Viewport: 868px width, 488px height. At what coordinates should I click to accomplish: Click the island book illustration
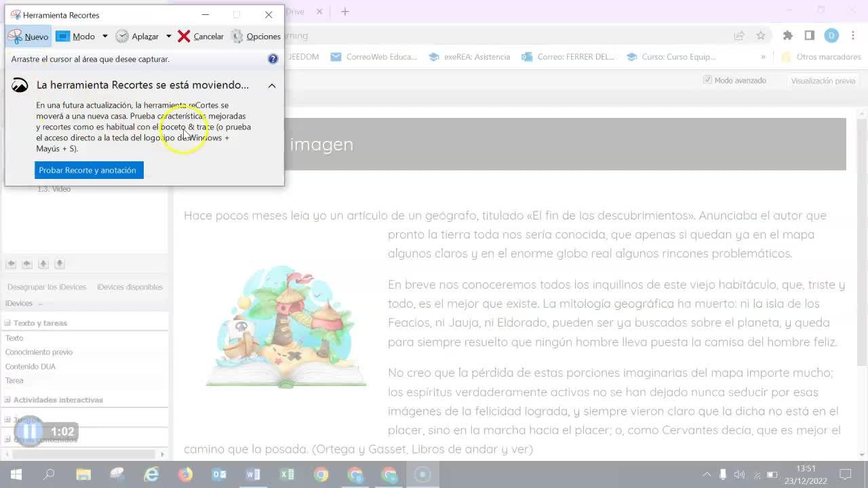click(286, 327)
